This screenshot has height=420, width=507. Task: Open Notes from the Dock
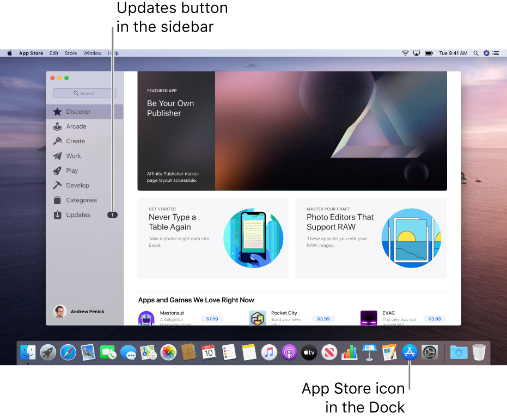click(x=249, y=352)
